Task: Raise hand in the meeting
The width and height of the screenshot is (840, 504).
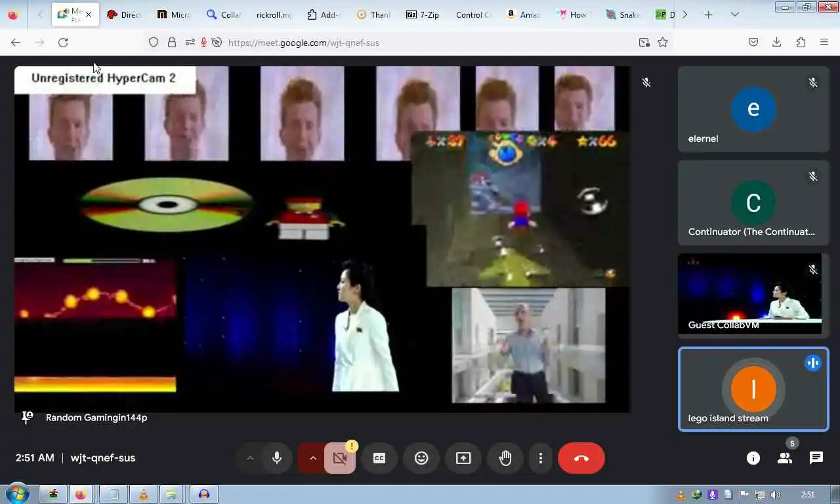Action: coord(505,458)
